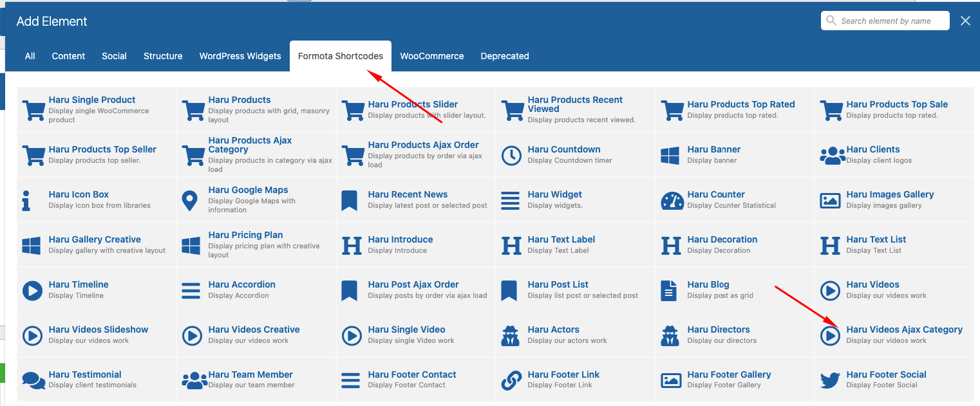Click the Haru Widget lines icon
Image resolution: width=980 pixels, height=406 pixels.
pyautogui.click(x=510, y=200)
